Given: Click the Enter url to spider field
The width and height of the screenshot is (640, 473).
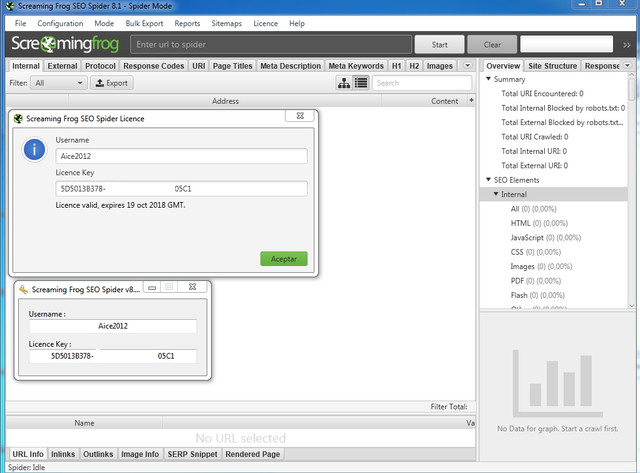Looking at the screenshot, I should [x=271, y=44].
